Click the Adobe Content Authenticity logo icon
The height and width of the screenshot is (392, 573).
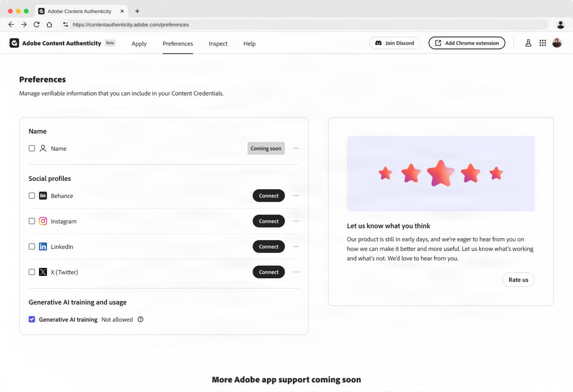14,43
